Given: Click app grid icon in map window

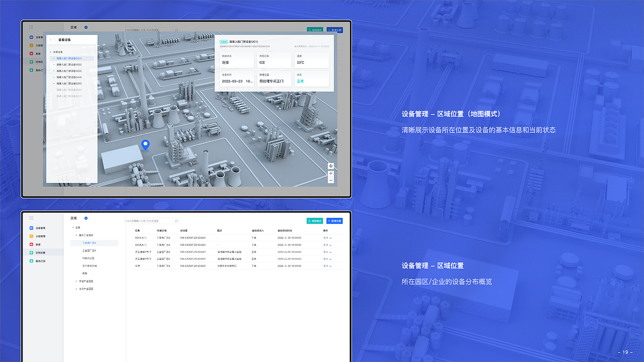Looking at the screenshot, I should [x=31, y=27].
